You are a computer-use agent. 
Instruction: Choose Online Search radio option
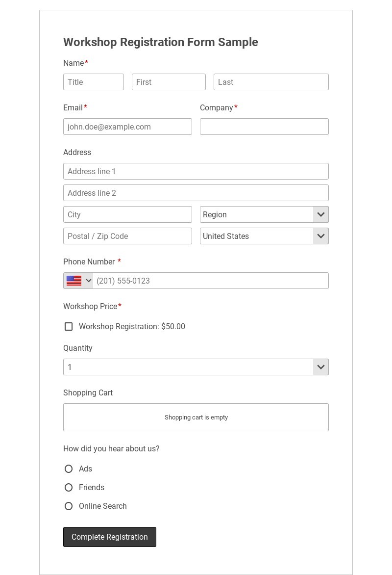click(69, 506)
